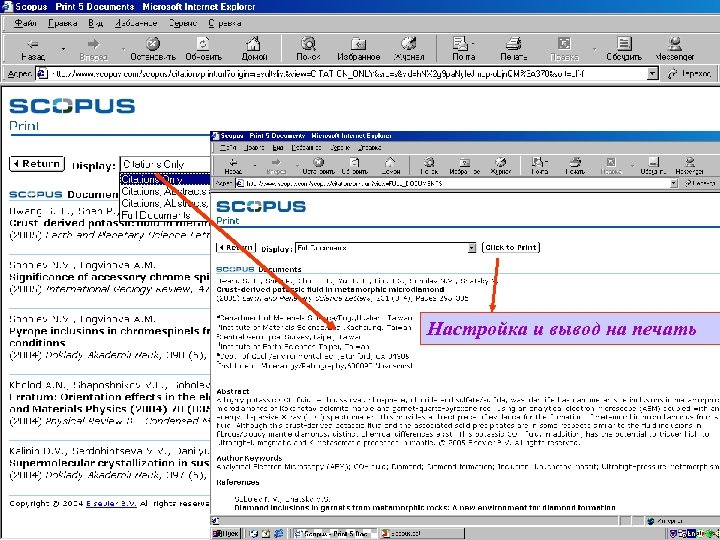Screen dimensions: 720x540
Task: Click title 'Crust-derived potassic fluid in metamorphic microdiamond'
Action: point(330,290)
